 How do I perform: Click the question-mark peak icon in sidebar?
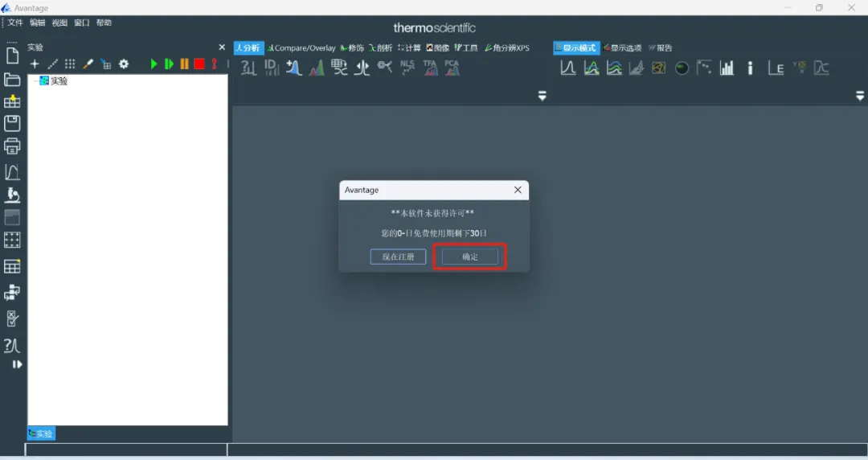(12, 345)
